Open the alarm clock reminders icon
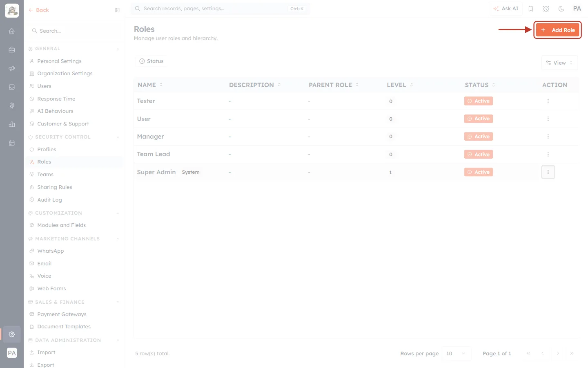 546,9
